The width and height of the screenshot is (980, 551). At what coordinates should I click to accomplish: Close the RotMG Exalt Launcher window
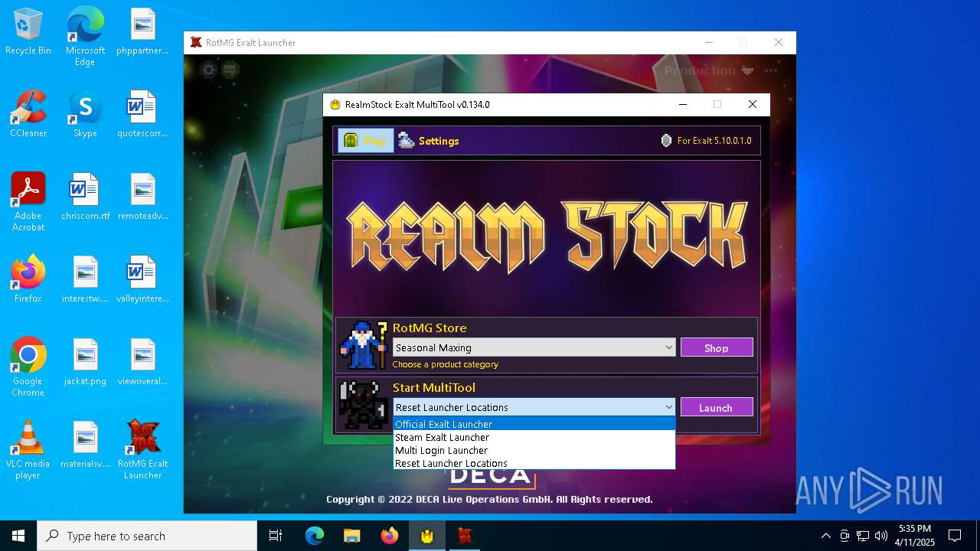point(779,43)
